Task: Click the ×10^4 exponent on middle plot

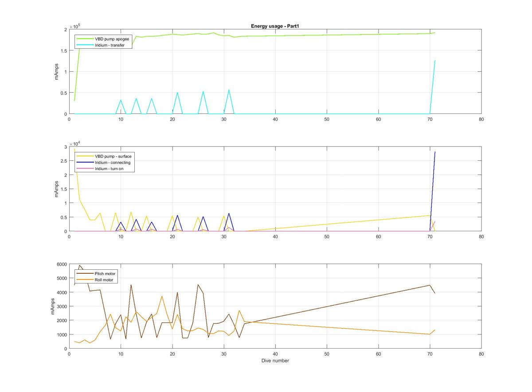Action: (74, 144)
